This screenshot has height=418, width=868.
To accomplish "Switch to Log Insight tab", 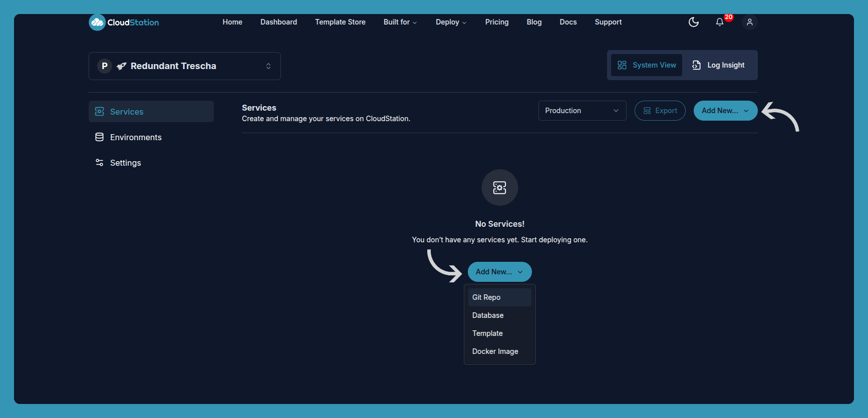I will point(719,65).
